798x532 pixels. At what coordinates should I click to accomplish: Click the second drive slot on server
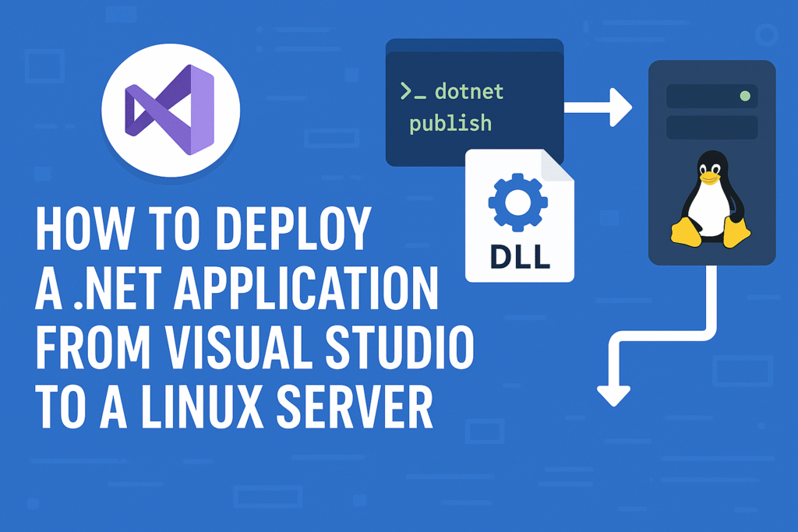711,127
